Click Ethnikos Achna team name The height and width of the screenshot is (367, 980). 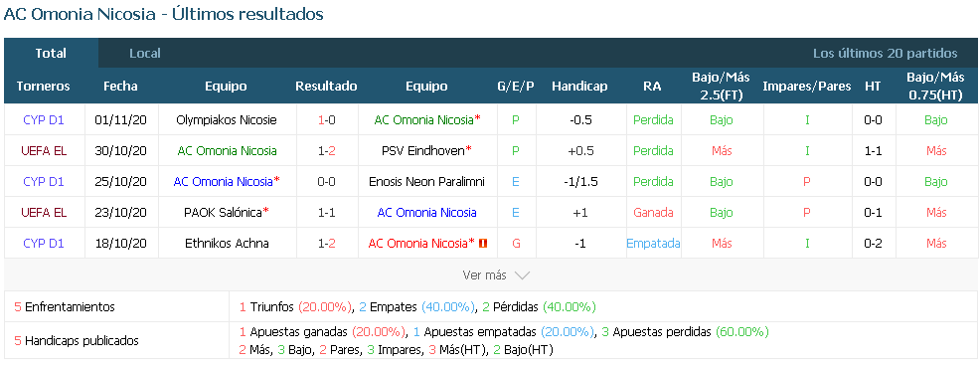[x=227, y=244]
